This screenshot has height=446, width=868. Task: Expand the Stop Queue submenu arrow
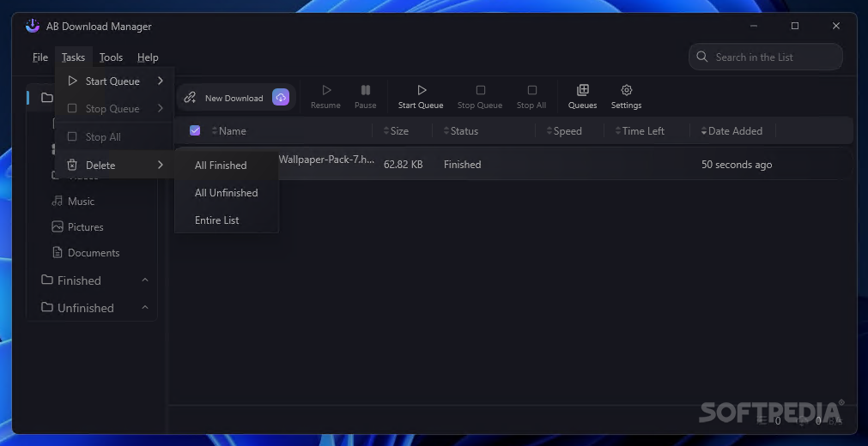[x=160, y=108]
